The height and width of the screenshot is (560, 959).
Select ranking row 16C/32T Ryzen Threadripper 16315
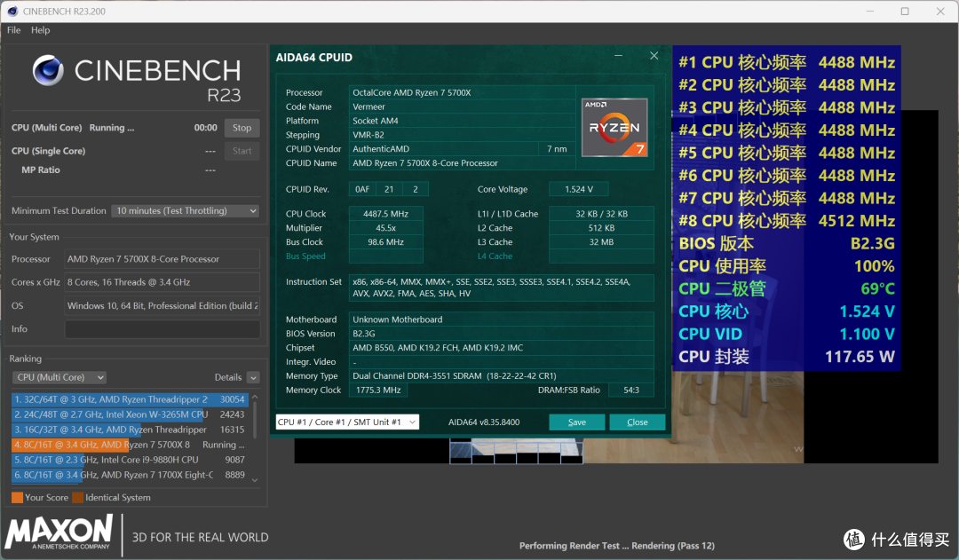[x=130, y=430]
